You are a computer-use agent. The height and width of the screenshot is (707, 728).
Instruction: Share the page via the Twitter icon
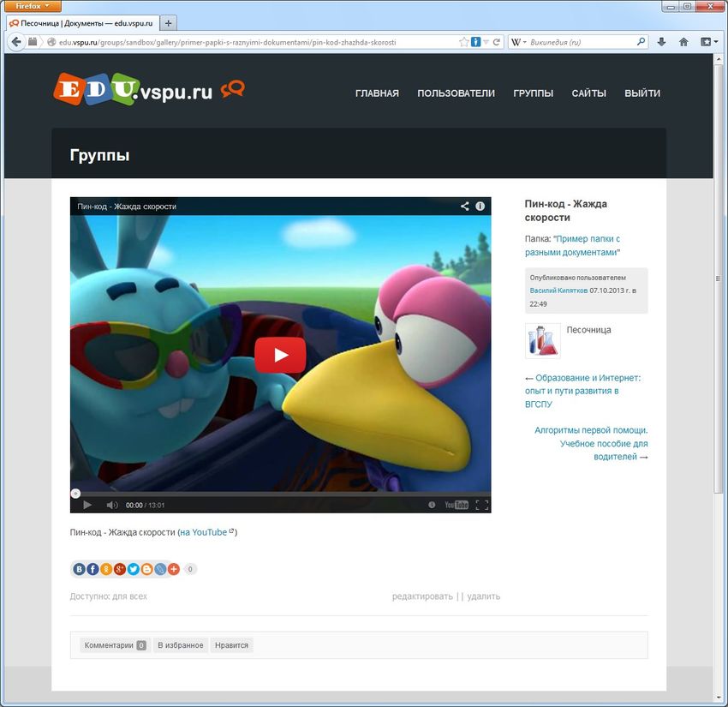(x=133, y=569)
